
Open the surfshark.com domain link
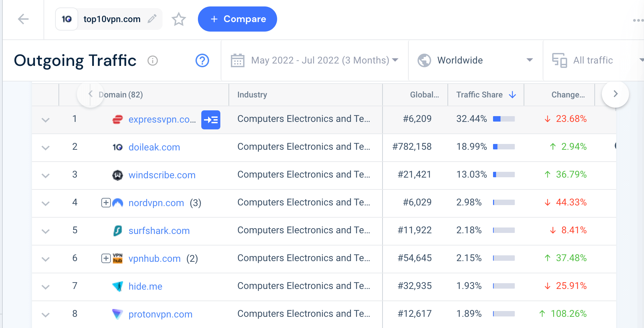point(159,231)
